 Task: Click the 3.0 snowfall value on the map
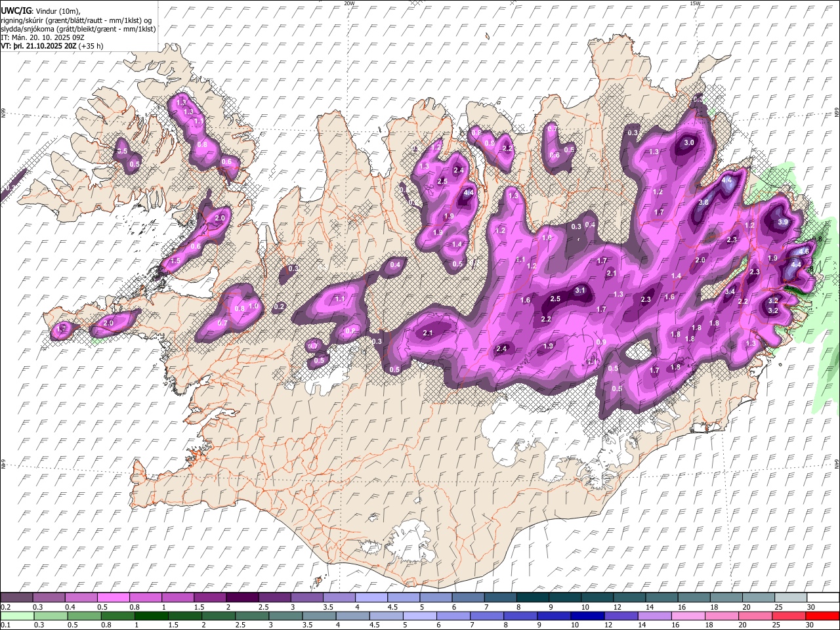click(x=689, y=142)
